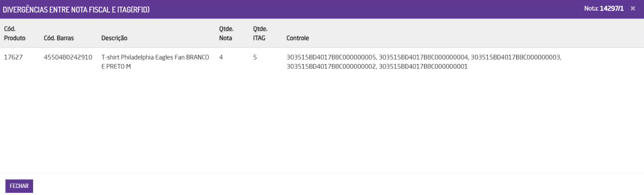Click the Qtde. ITAG column header
The image size is (644, 195).
click(x=260, y=34)
